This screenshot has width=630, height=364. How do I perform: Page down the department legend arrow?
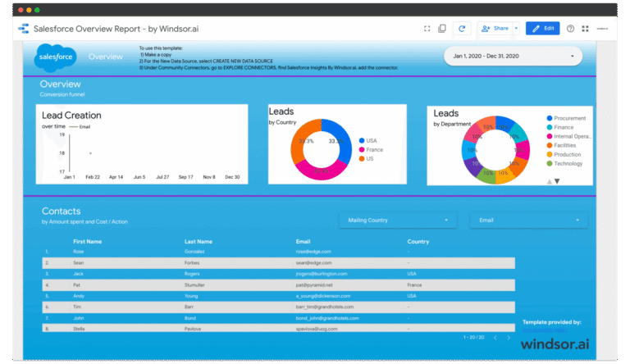557,181
